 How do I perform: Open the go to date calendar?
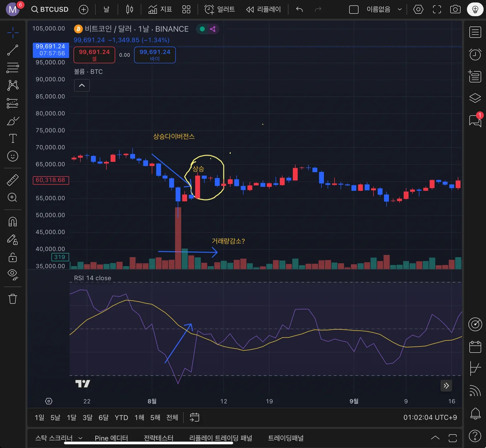point(194,418)
